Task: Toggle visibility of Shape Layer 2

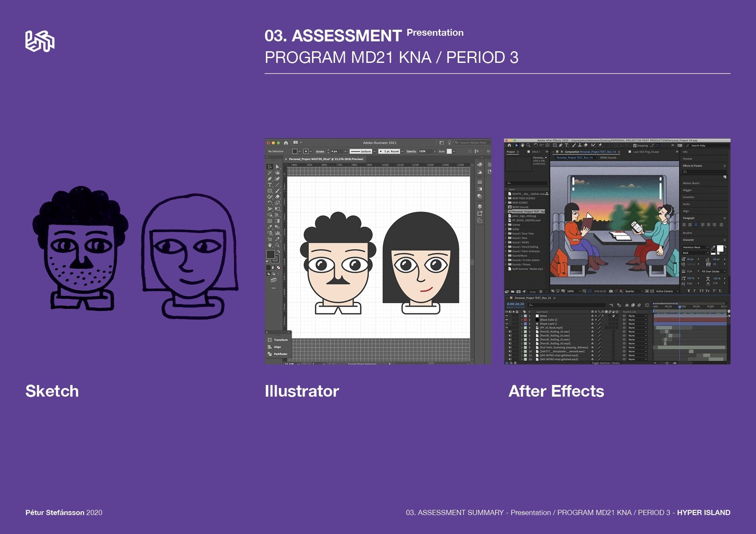Action: [x=506, y=324]
